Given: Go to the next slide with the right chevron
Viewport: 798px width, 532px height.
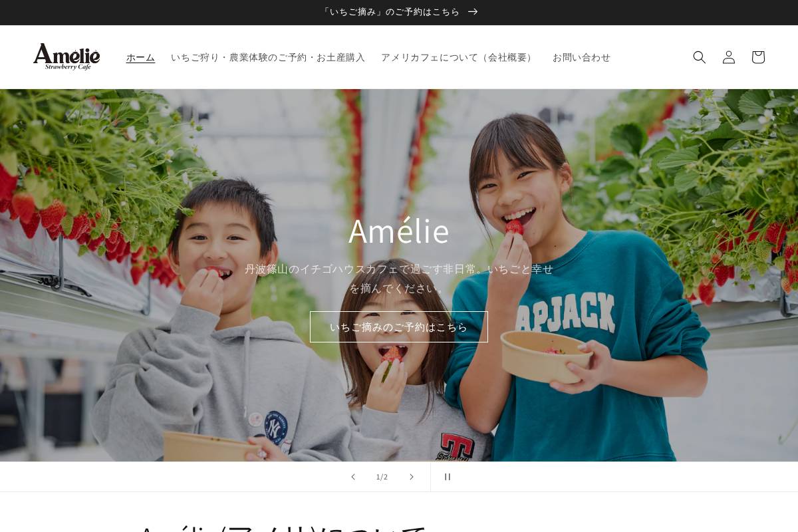Looking at the screenshot, I should (x=412, y=477).
